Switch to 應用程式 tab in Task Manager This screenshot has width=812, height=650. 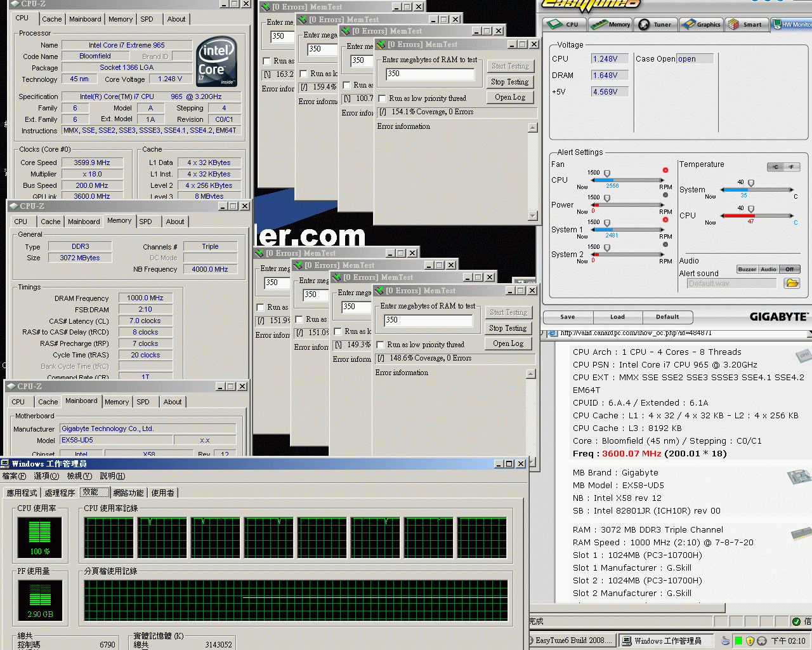point(22,493)
